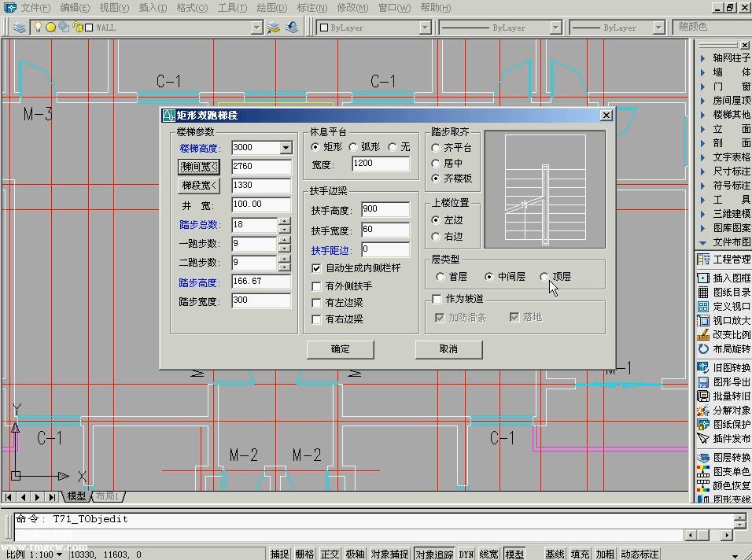Click the 改变比例 icon
This screenshot has height=560, width=752.
[703, 334]
